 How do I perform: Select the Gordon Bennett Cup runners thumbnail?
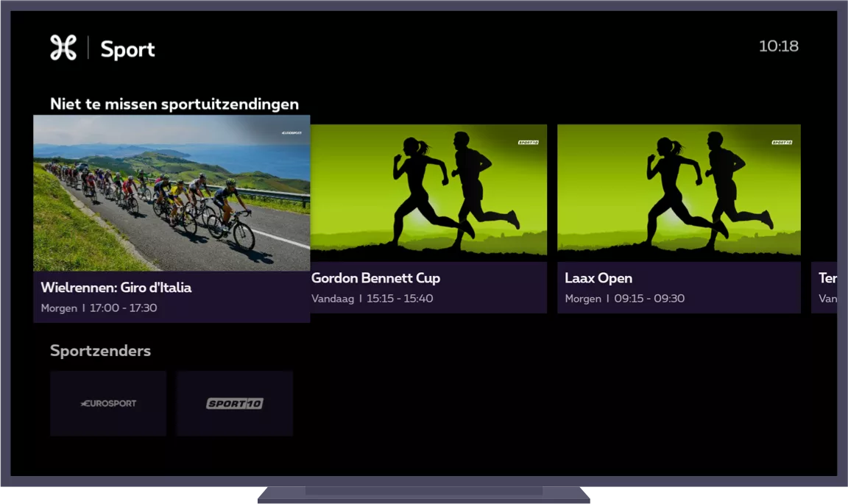coord(428,193)
